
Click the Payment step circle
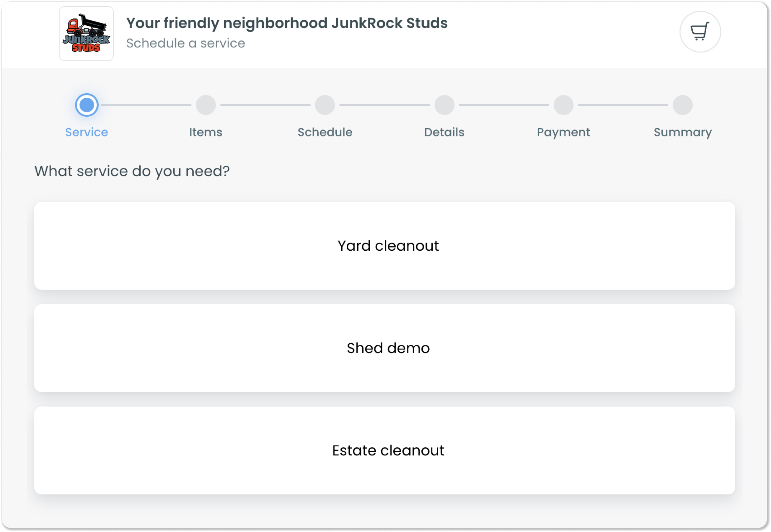coord(563,105)
